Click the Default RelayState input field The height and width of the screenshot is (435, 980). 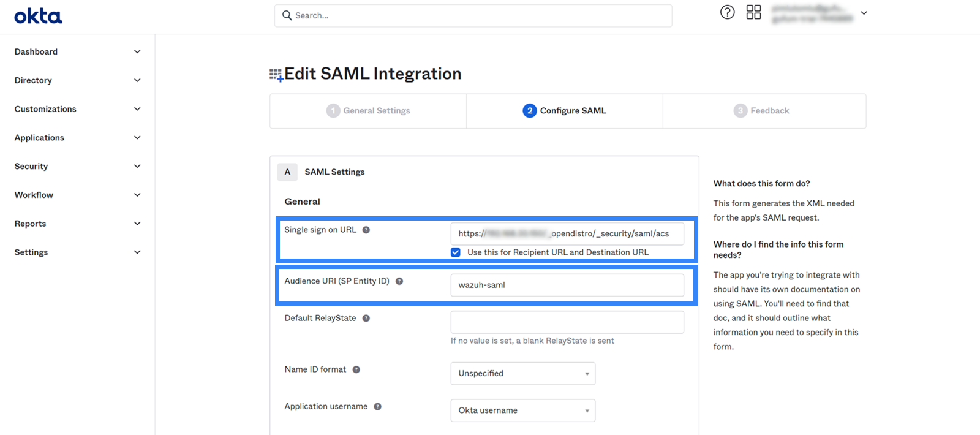tap(567, 322)
